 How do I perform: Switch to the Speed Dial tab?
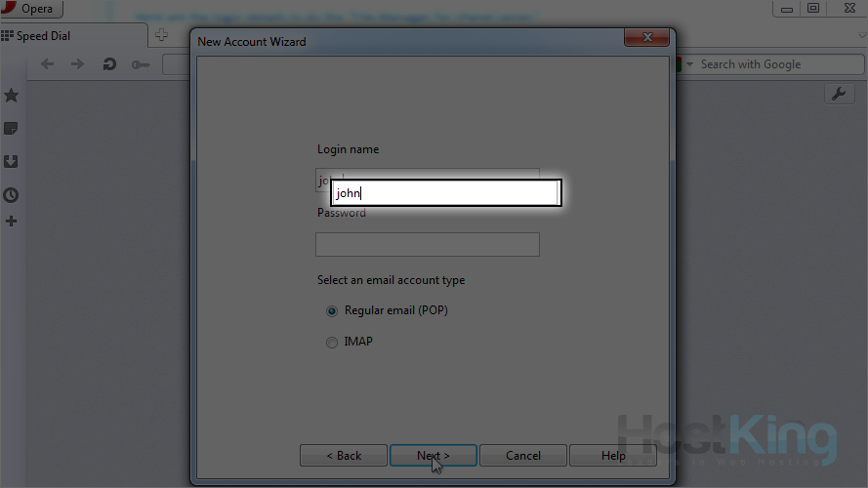click(44, 36)
